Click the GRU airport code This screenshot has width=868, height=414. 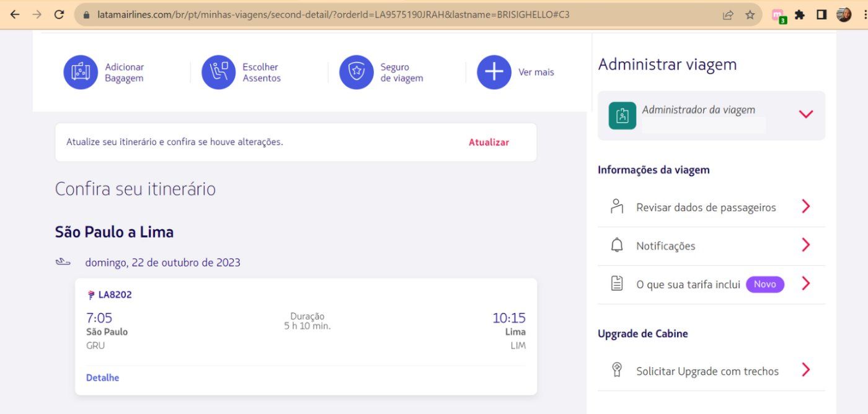click(95, 346)
